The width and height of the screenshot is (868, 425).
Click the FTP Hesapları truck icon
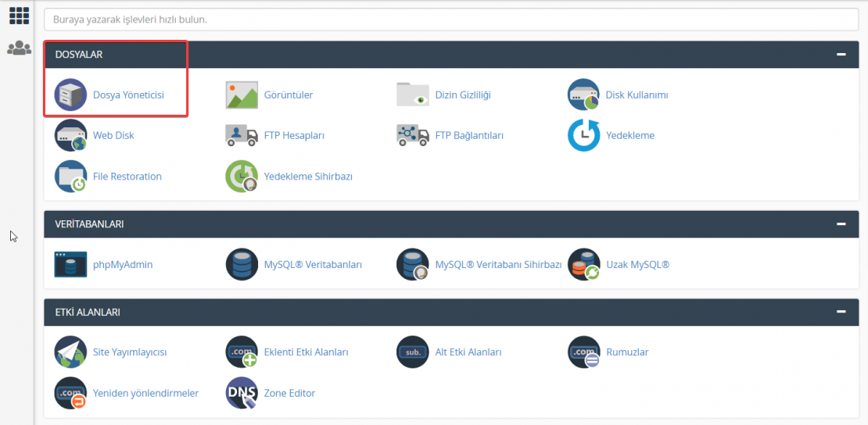[242, 135]
